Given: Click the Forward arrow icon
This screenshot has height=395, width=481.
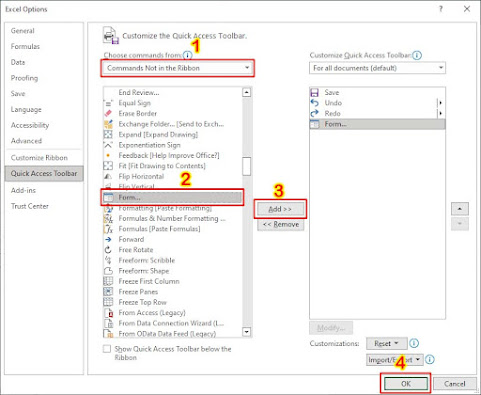Looking at the screenshot, I should click(108, 239).
